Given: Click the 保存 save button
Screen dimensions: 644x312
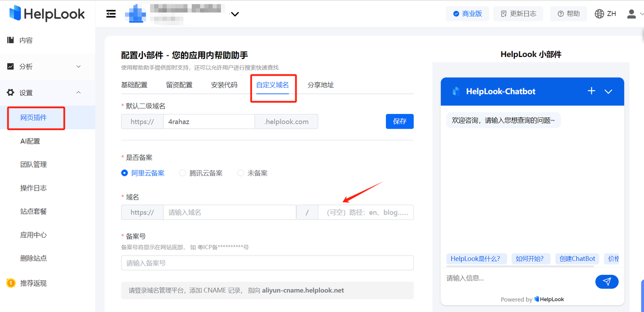Looking at the screenshot, I should click(400, 121).
